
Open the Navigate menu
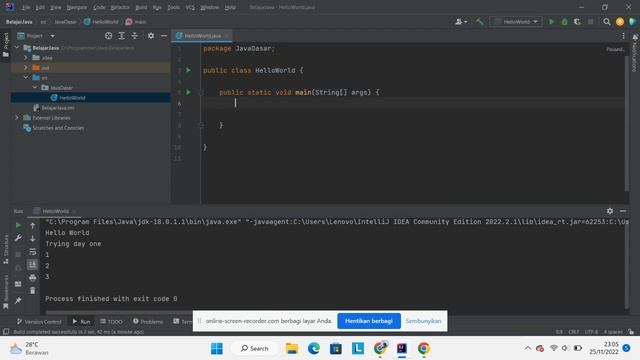(x=76, y=7)
